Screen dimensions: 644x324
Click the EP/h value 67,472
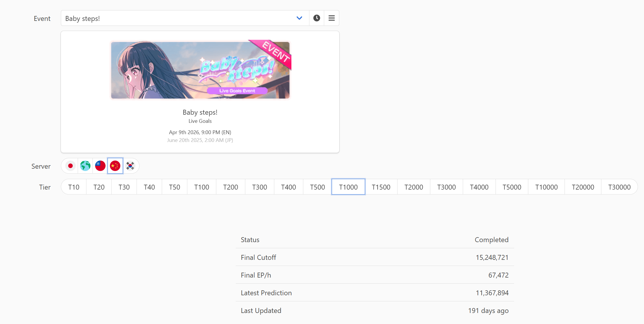[498, 275]
